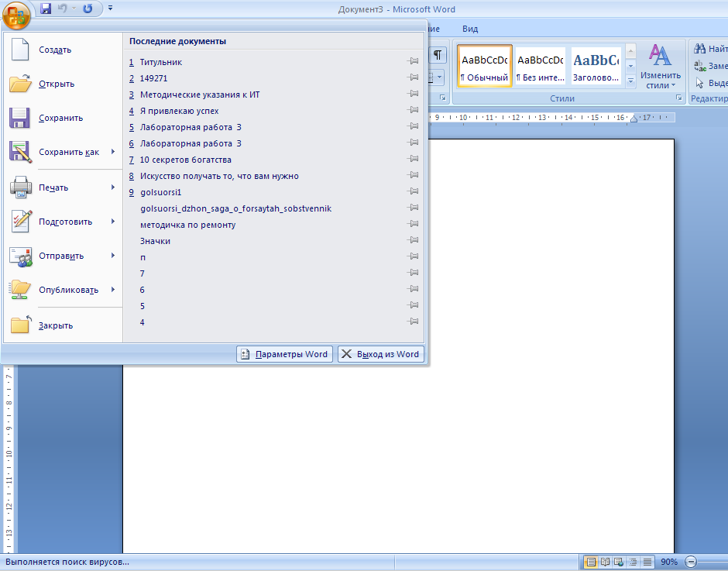This screenshot has height=571, width=728.
Task: Open the Customize Quick Access Toolbar dropdown
Action: (x=110, y=9)
